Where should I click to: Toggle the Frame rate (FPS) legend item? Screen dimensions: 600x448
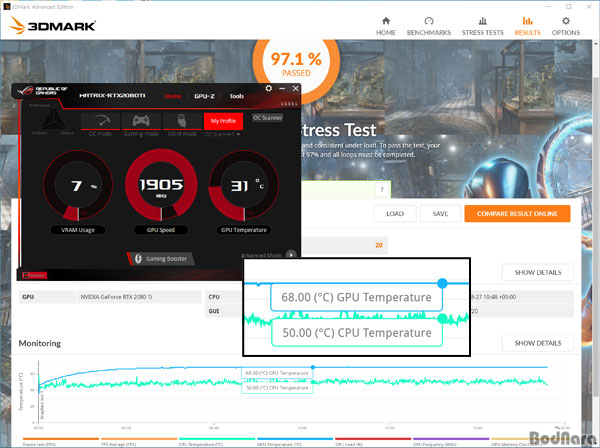point(61,442)
